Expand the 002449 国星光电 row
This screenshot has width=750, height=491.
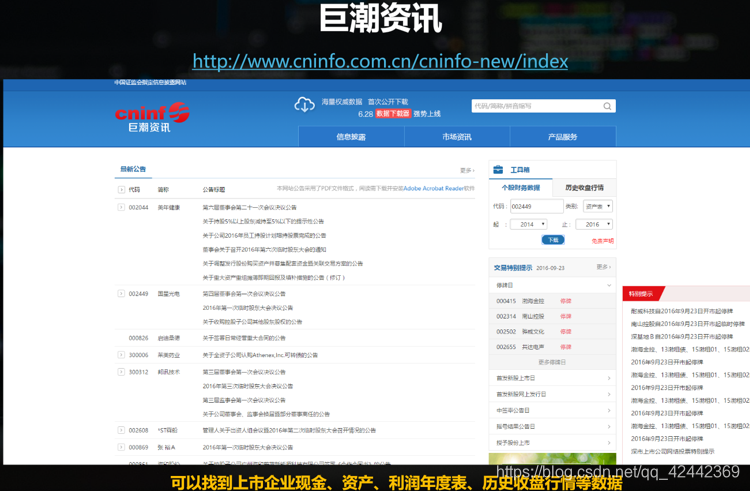(x=121, y=294)
